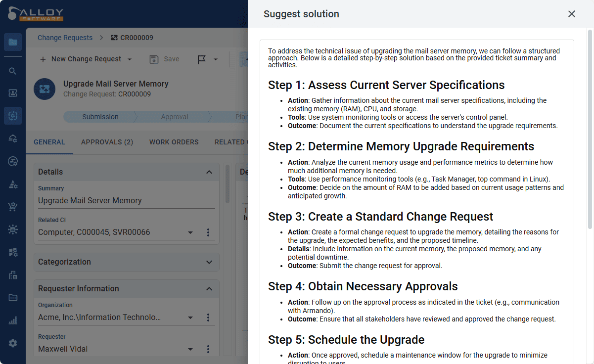The image size is (594, 364).
Task: Open the folder-dots sidebar icon
Action: point(13,298)
